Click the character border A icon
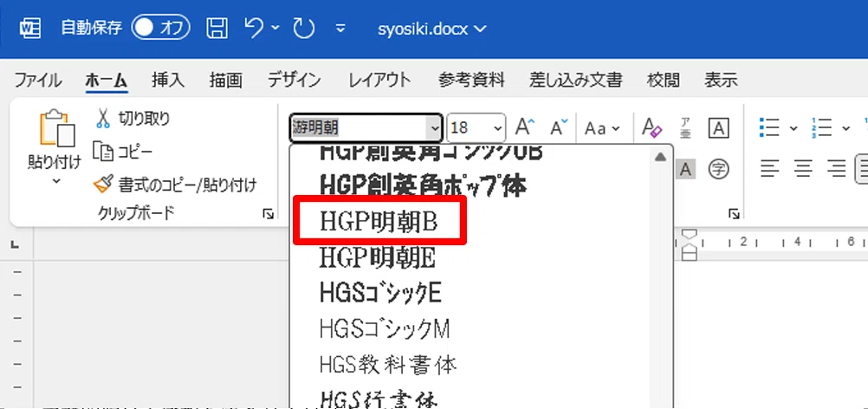Image resolution: width=868 pixels, height=409 pixels. pos(718,128)
